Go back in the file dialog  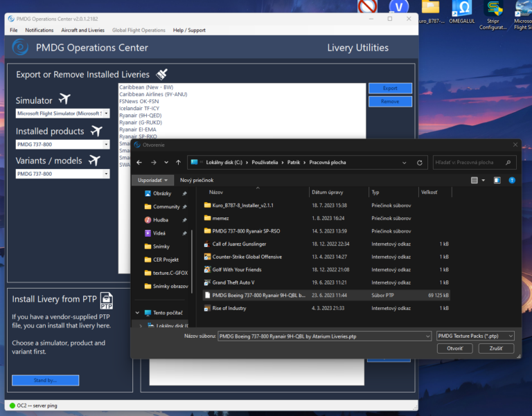click(139, 163)
